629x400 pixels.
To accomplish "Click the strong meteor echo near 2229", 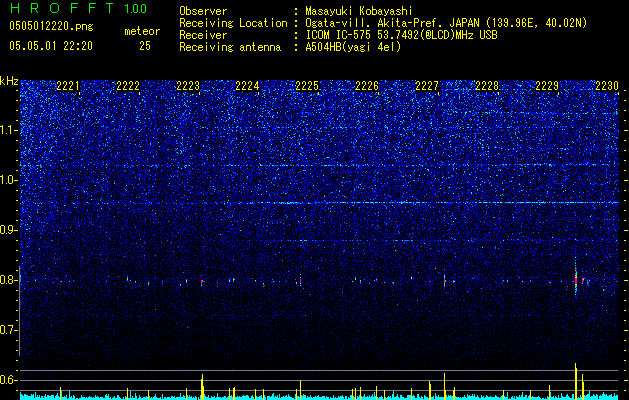I will pos(576,278).
